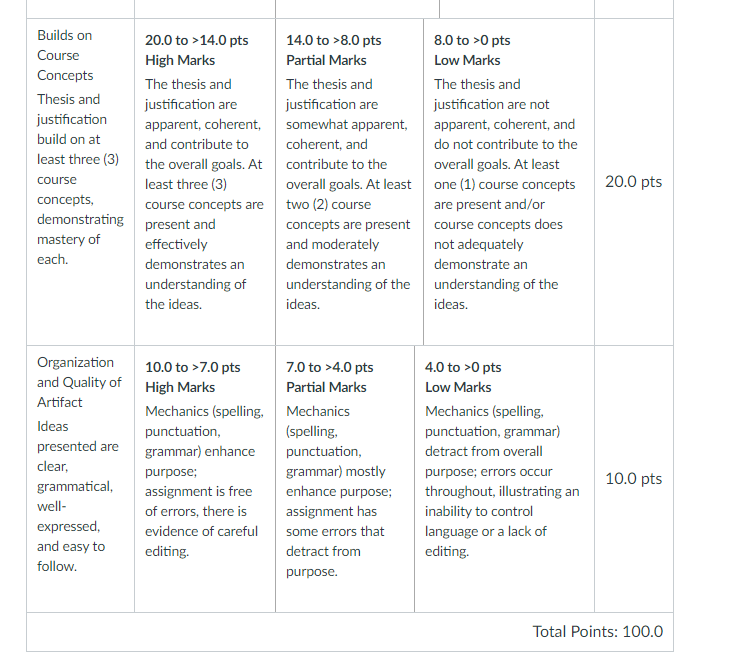Viewport: 746px width, 667px height.
Task: Select the '20.0 to >14.0 pts' rating heading
Action: tap(196, 40)
